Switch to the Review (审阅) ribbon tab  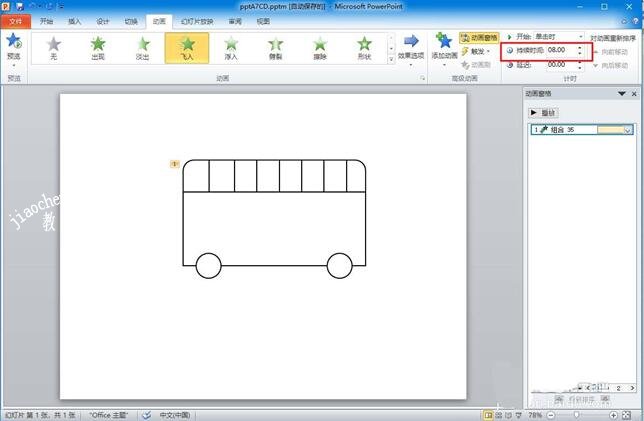point(235,21)
